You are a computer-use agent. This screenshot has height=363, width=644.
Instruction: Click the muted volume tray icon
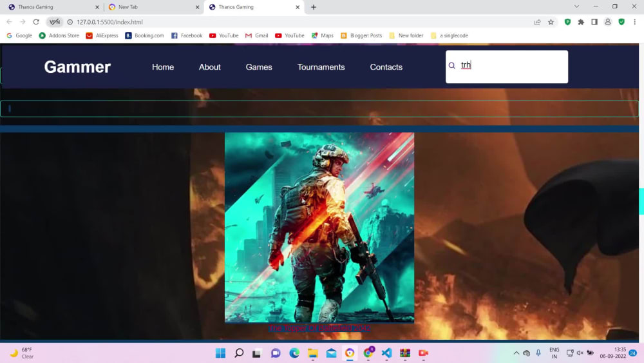tap(580, 353)
